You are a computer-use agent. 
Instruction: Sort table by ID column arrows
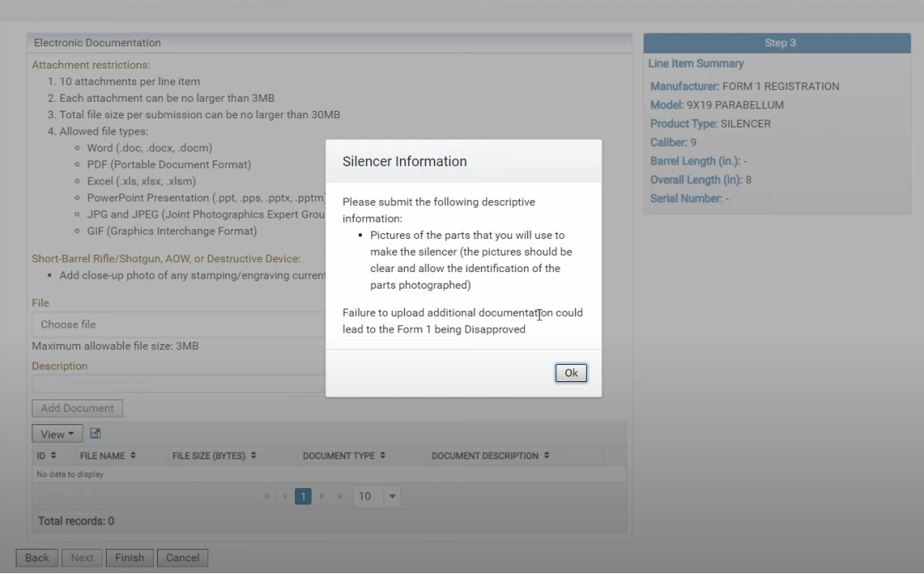coord(54,456)
